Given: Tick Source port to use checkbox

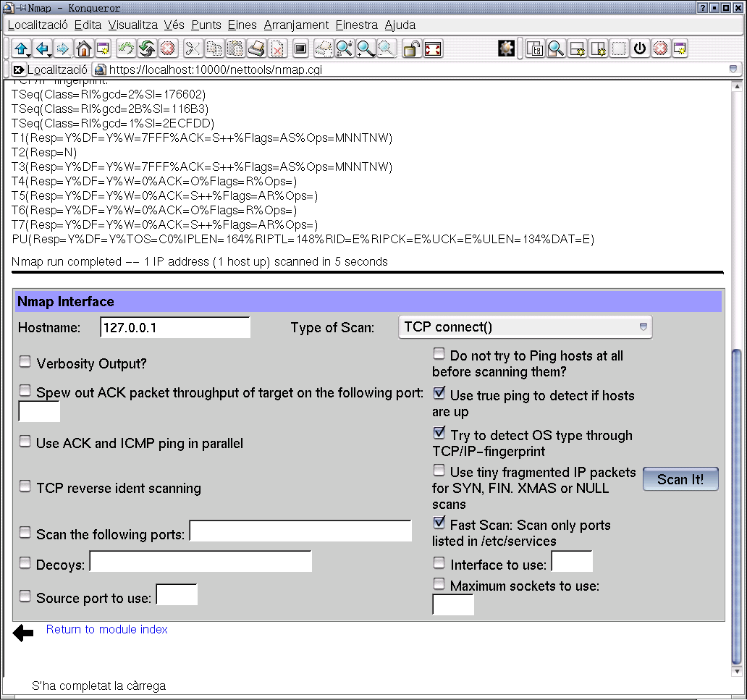Looking at the screenshot, I should coord(25,596).
